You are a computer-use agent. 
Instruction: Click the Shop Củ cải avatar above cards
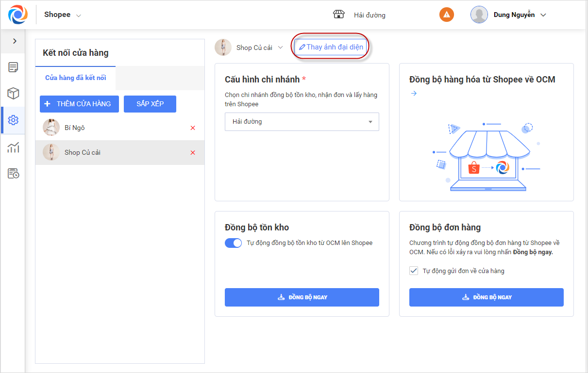tap(223, 47)
